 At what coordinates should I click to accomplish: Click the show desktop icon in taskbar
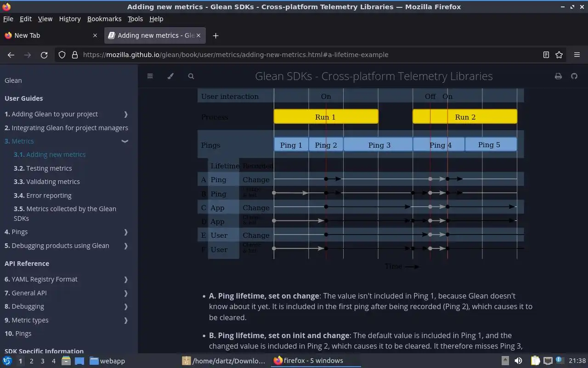point(79,361)
